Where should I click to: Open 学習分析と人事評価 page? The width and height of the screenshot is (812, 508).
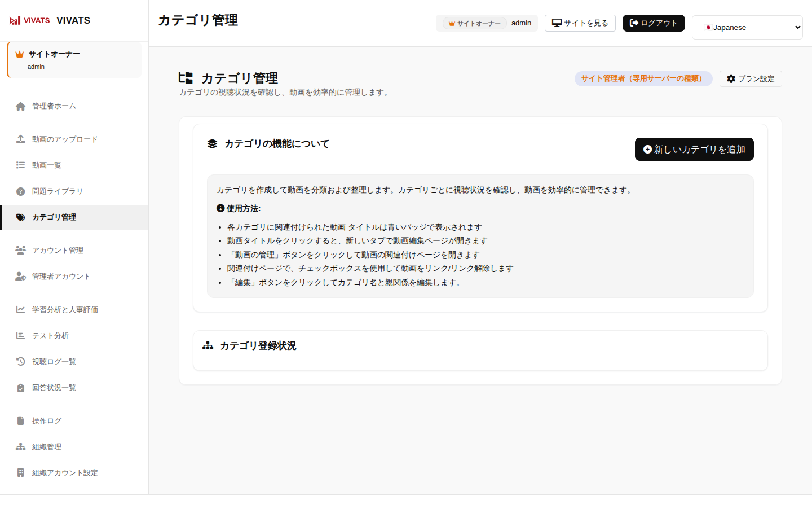74,310
